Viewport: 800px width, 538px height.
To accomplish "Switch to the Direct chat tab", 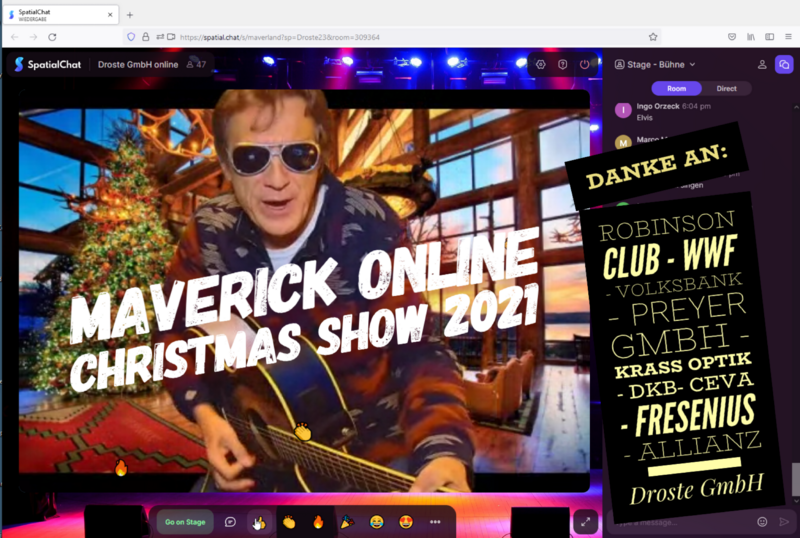I will tap(726, 88).
